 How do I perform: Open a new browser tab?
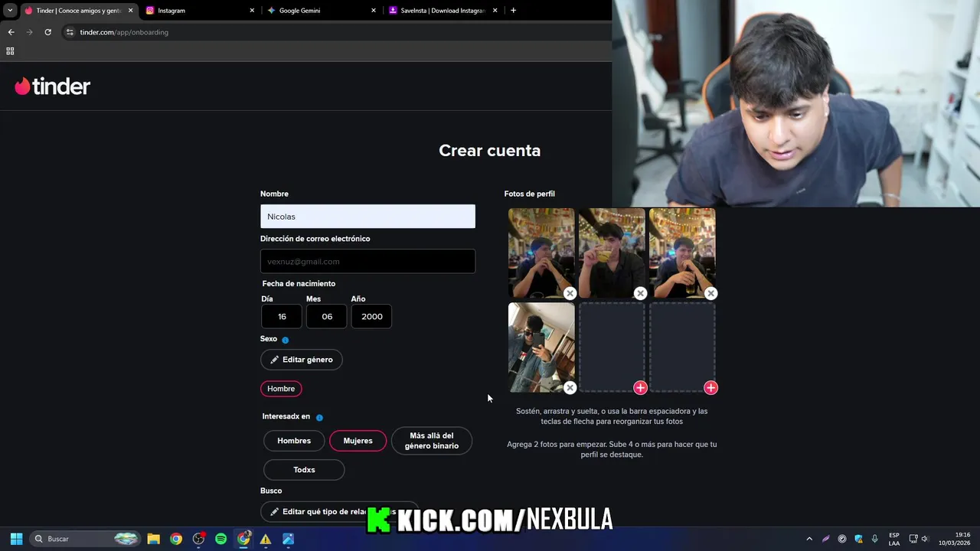[x=513, y=11]
